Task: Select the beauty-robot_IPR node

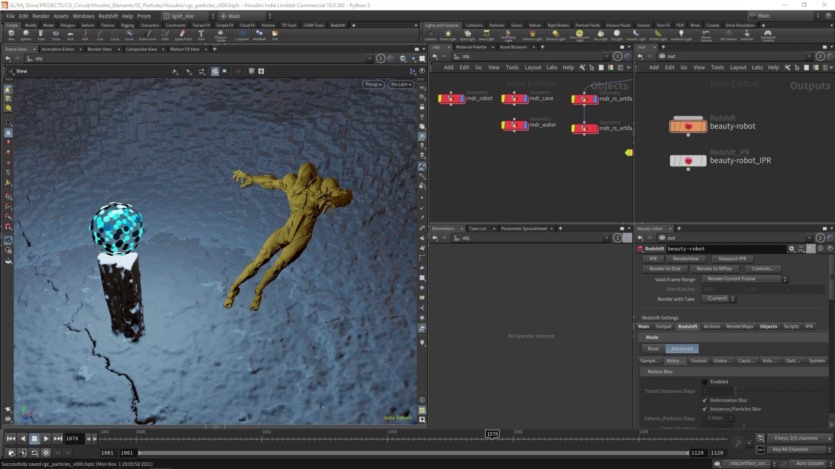Action: tap(688, 160)
